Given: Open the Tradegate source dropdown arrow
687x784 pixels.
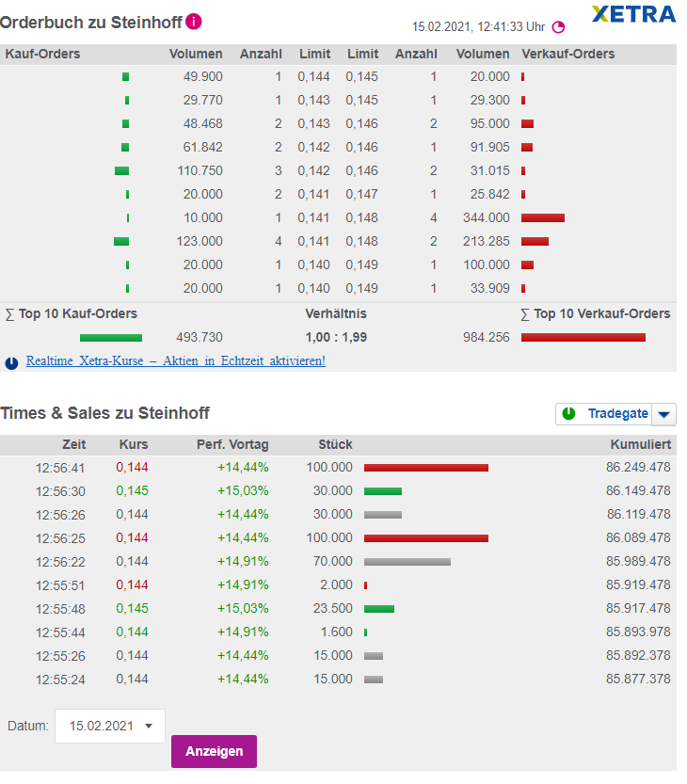Looking at the screenshot, I should 665,414.
